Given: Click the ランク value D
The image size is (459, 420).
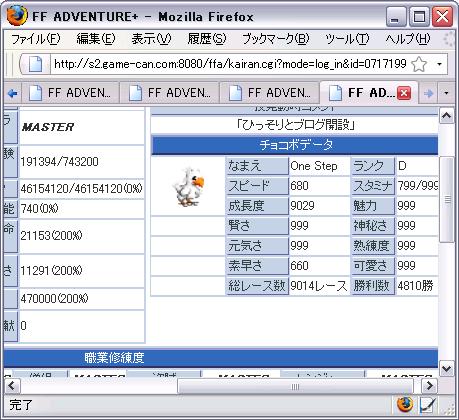Looking at the screenshot, I should click(x=402, y=166).
